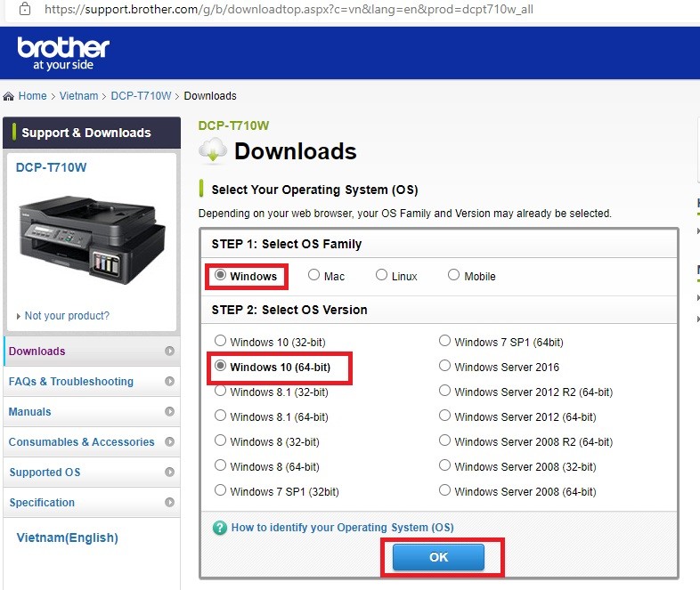Screen dimensions: 700x590
Task: Select the Windows OS family radio button
Action: [x=220, y=275]
